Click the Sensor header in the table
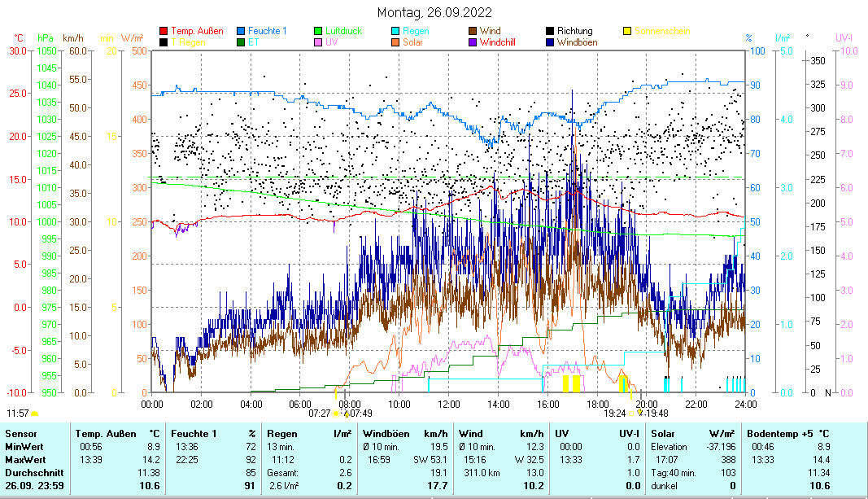This screenshot has width=868, height=499. pos(20,434)
